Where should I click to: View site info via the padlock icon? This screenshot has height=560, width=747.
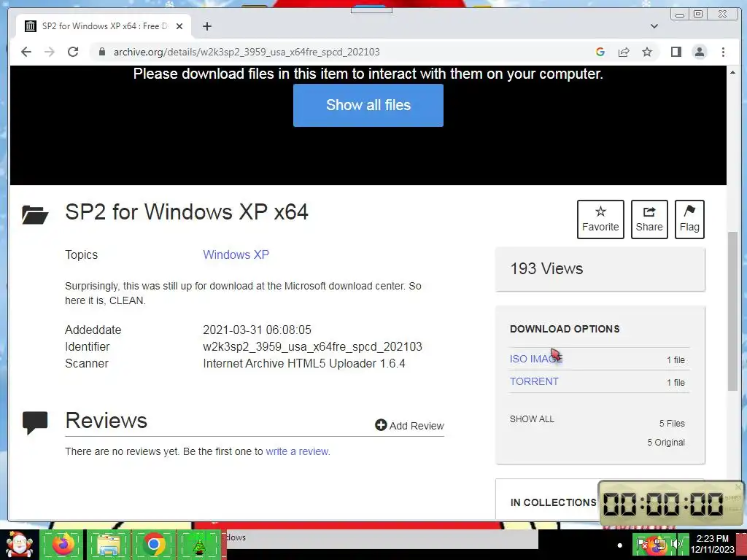click(x=101, y=52)
